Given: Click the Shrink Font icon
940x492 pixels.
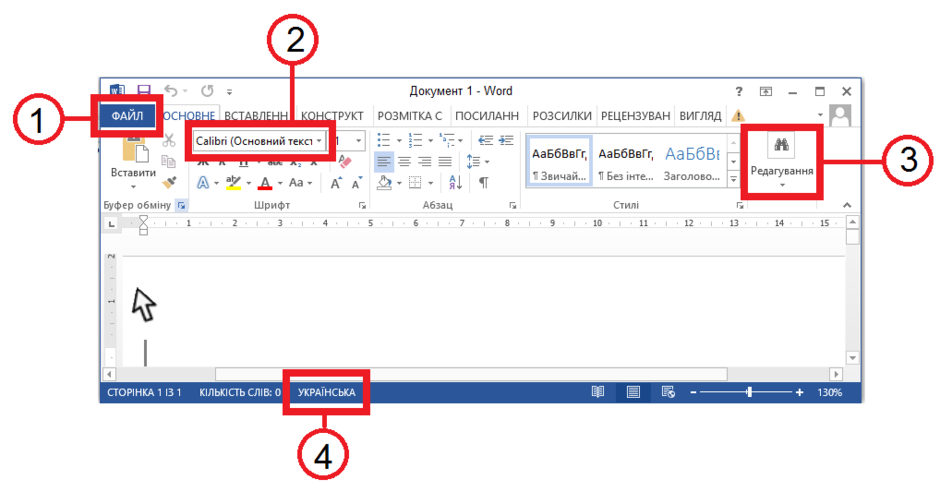Looking at the screenshot, I should 357,183.
